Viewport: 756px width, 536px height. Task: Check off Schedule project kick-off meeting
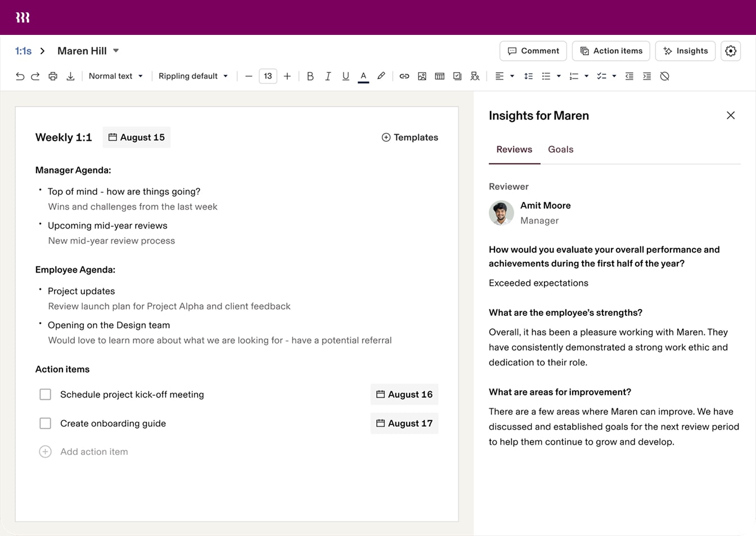46,395
